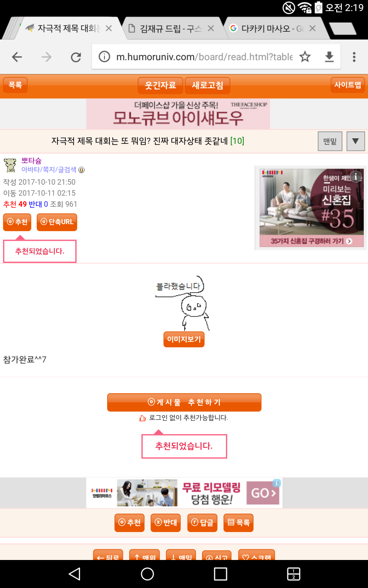Click the 단축URL button
Viewport: 368px width, 588px height.
click(x=57, y=222)
